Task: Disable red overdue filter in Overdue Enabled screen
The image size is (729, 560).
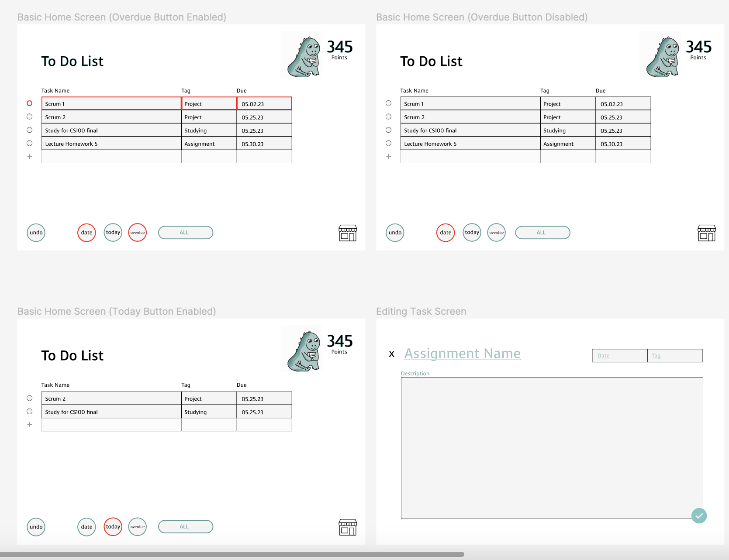Action: pos(138,233)
